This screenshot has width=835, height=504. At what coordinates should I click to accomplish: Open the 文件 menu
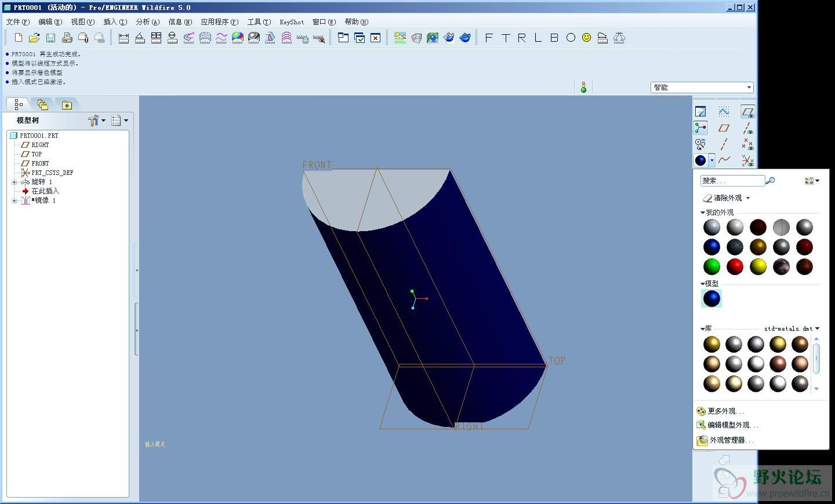(17, 22)
